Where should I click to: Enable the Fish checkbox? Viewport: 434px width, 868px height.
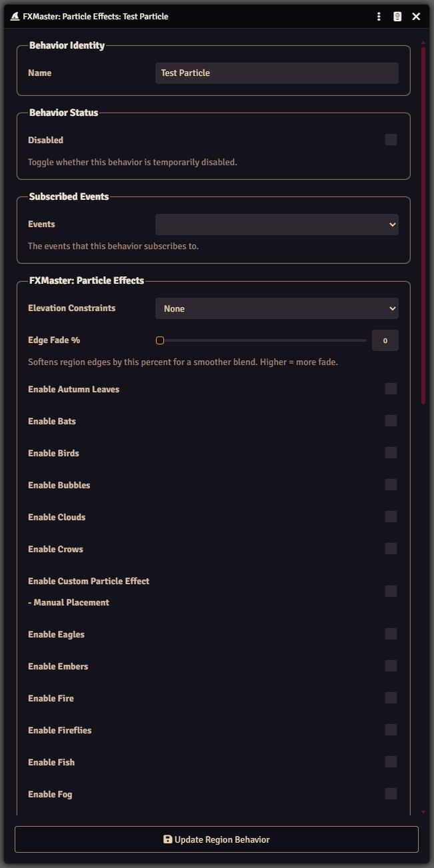pyautogui.click(x=391, y=762)
